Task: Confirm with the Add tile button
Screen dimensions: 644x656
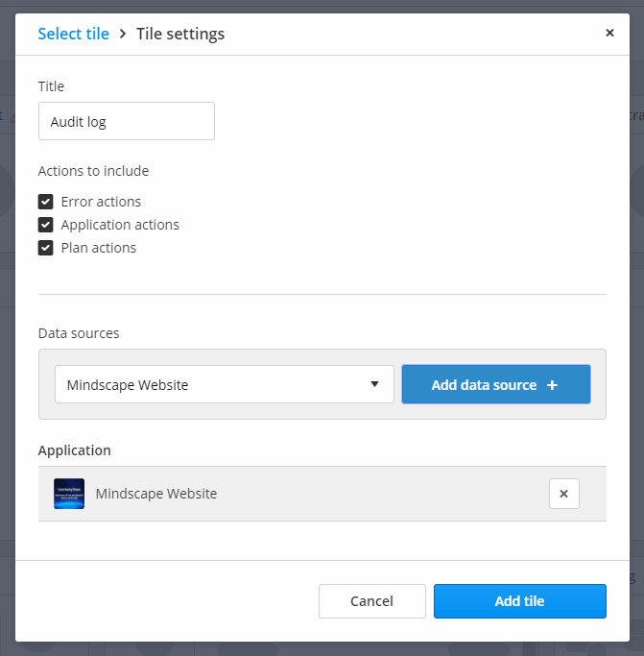Action: 519,601
